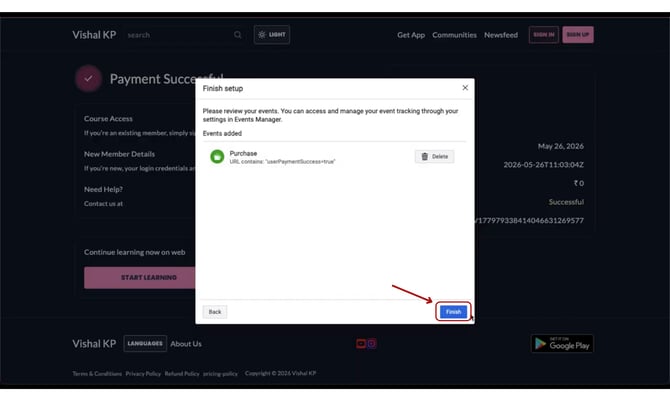Click the Purchase event name

[244, 153]
